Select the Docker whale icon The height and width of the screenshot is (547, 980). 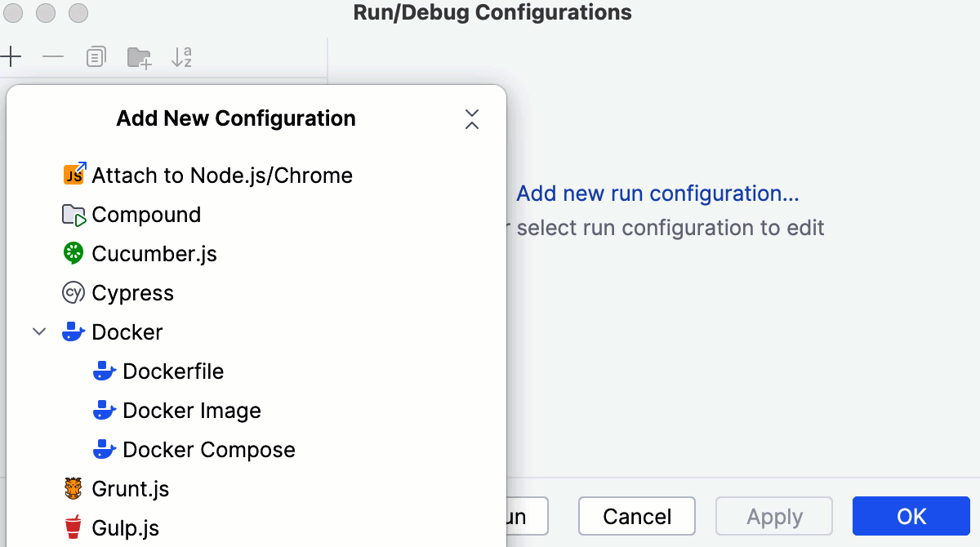pos(73,331)
